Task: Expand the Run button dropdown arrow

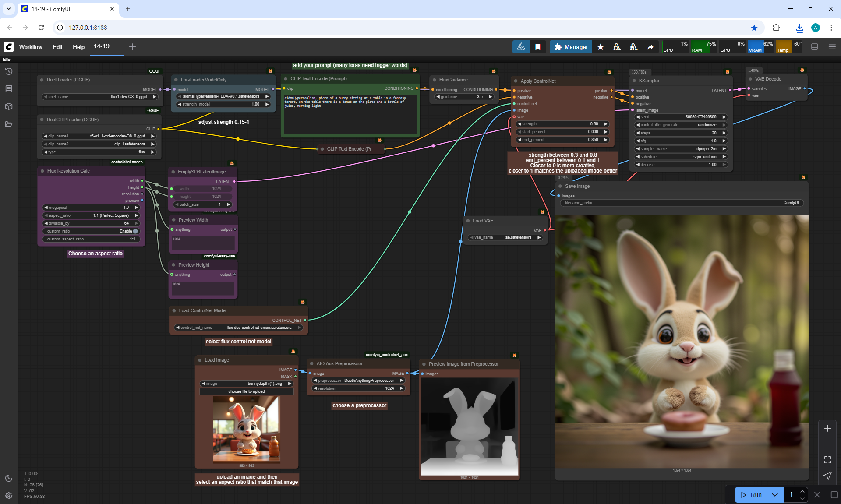Action: [x=774, y=495]
